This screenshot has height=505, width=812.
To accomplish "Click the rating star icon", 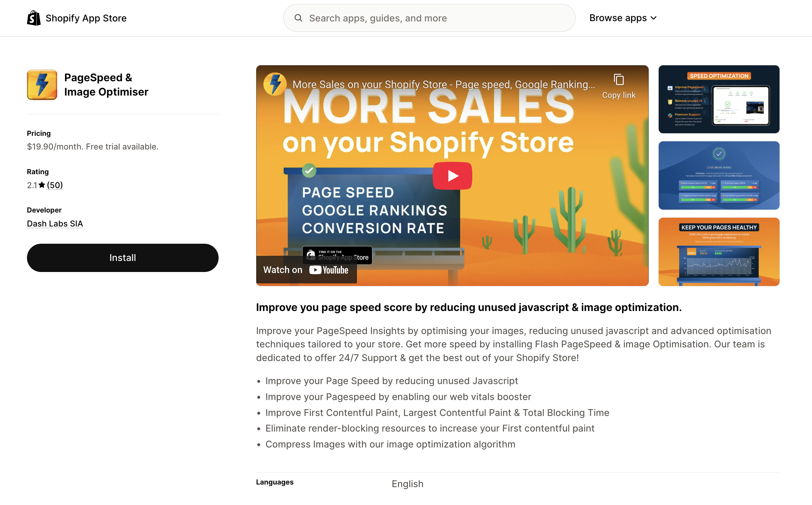I will tap(42, 185).
